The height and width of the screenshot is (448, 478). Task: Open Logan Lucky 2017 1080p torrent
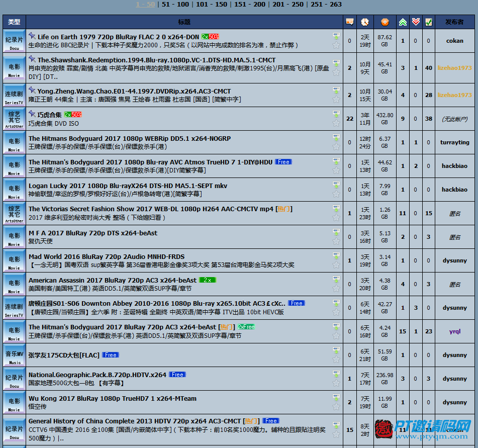(128, 186)
